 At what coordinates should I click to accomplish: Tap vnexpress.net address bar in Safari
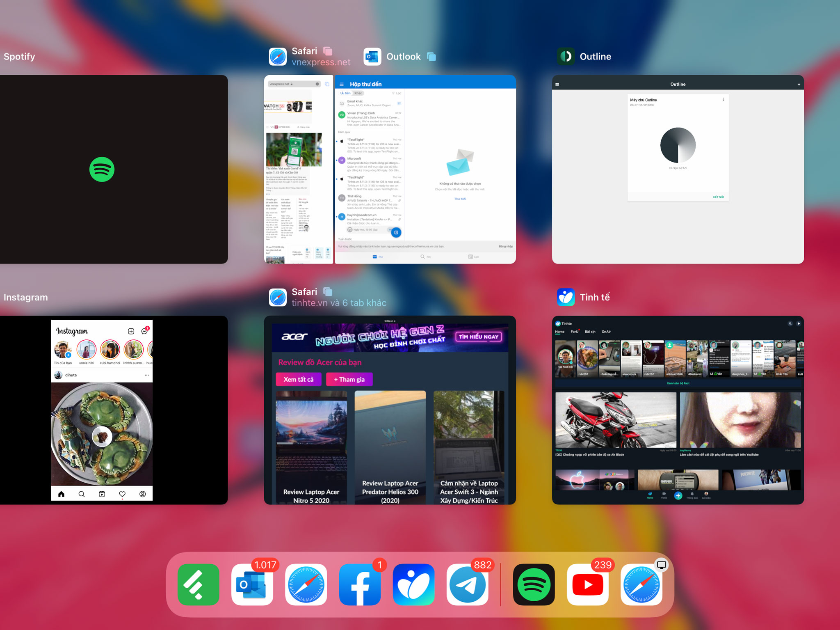pos(294,84)
